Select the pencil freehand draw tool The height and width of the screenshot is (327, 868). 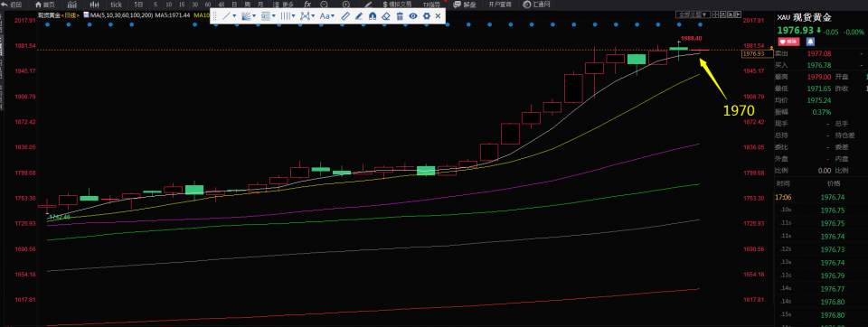click(x=359, y=16)
